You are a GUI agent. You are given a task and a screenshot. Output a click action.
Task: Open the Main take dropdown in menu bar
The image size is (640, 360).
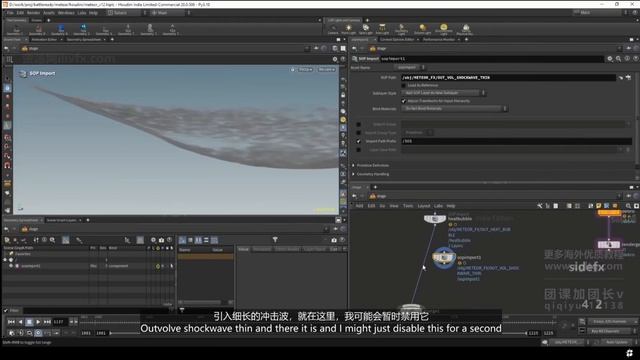(x=171, y=13)
